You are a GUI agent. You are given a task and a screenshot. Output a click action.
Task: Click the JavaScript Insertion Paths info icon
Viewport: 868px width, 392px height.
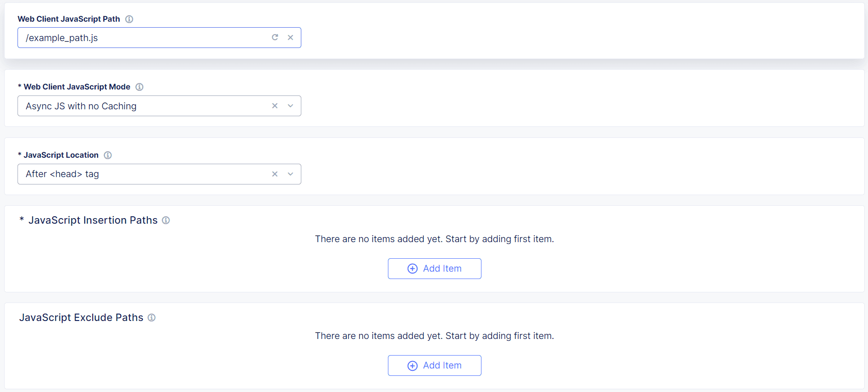coord(166,220)
